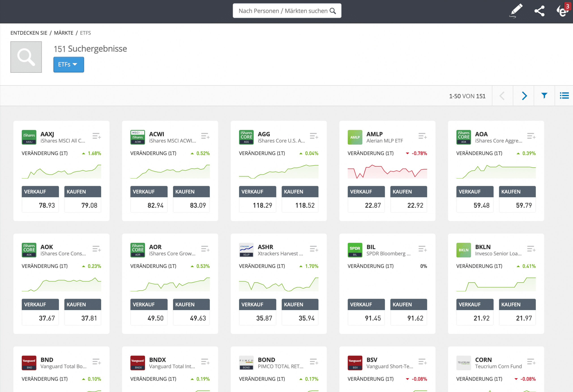Click ACWI VERKAUF button 82.94
The image size is (573, 392).
[149, 199]
